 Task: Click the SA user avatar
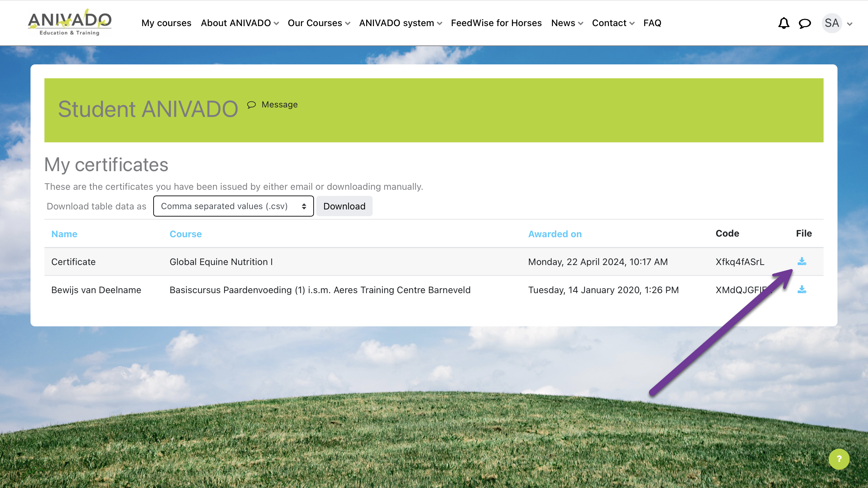click(832, 23)
